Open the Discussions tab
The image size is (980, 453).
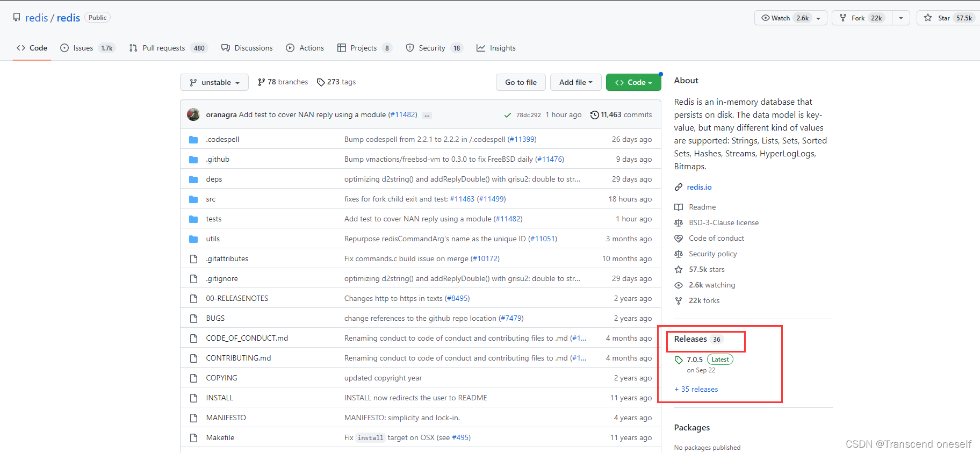(x=247, y=48)
